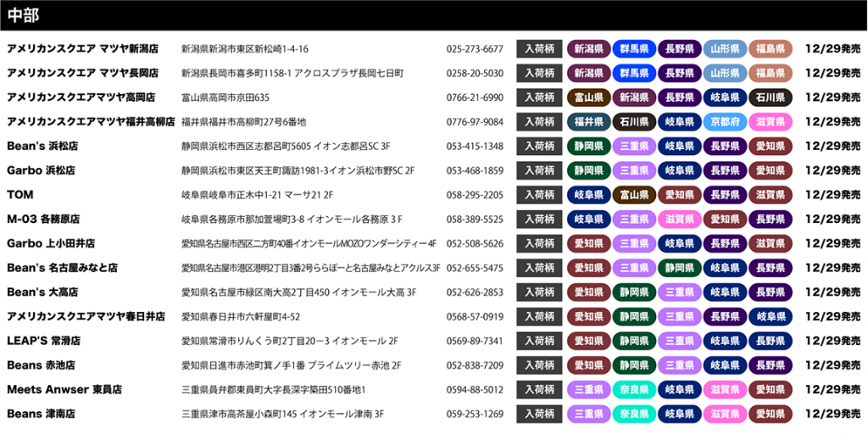Viewport: 868px width, 440px height.
Task: Click 入荷柄 button for Bean's 浜松店
Action: click(539, 147)
